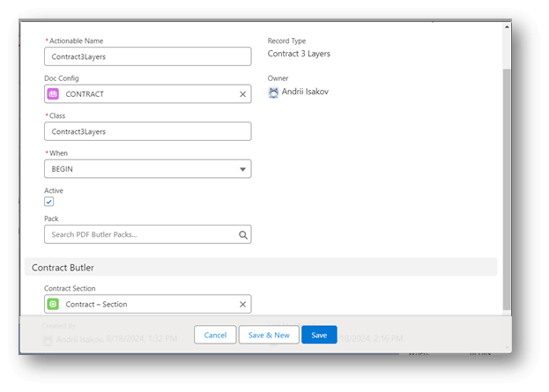Clear the CONTRACT Doc Config selection
This screenshot has width=549, height=392.
242,94
